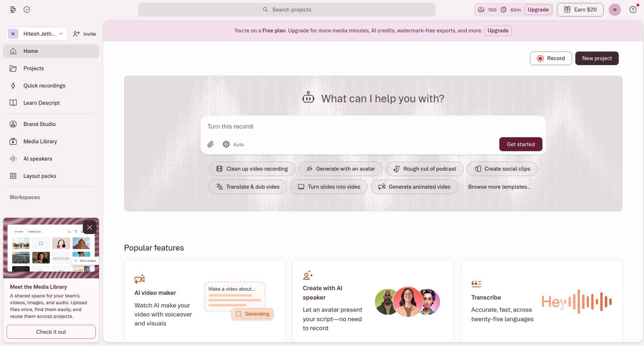This screenshot has height=346, width=644.
Task: Open AI speakers from sidebar
Action: [x=37, y=159]
